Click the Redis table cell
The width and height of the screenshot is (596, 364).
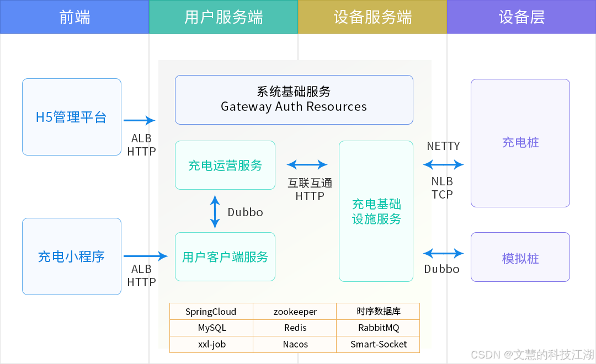[x=295, y=328]
